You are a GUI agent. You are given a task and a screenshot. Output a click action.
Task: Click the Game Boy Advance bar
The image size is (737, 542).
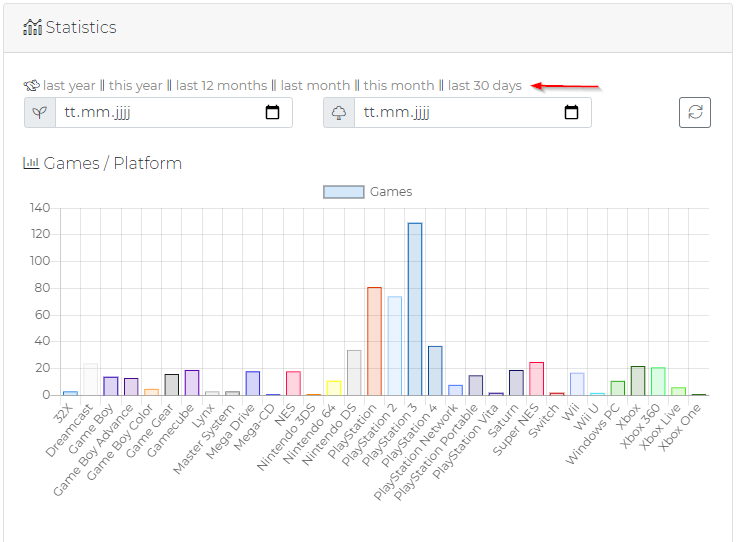click(x=131, y=387)
